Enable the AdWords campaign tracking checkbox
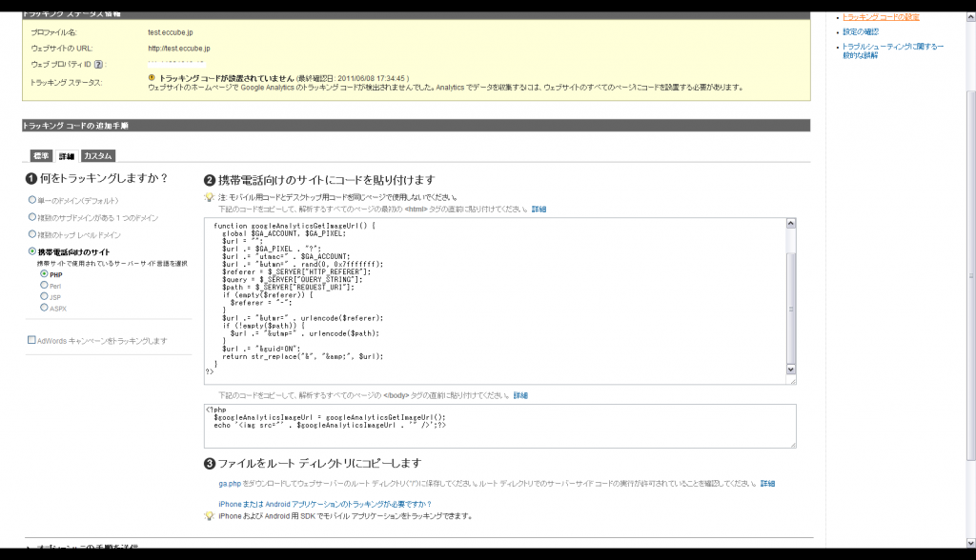Image resolution: width=976 pixels, height=560 pixels. (x=31, y=340)
